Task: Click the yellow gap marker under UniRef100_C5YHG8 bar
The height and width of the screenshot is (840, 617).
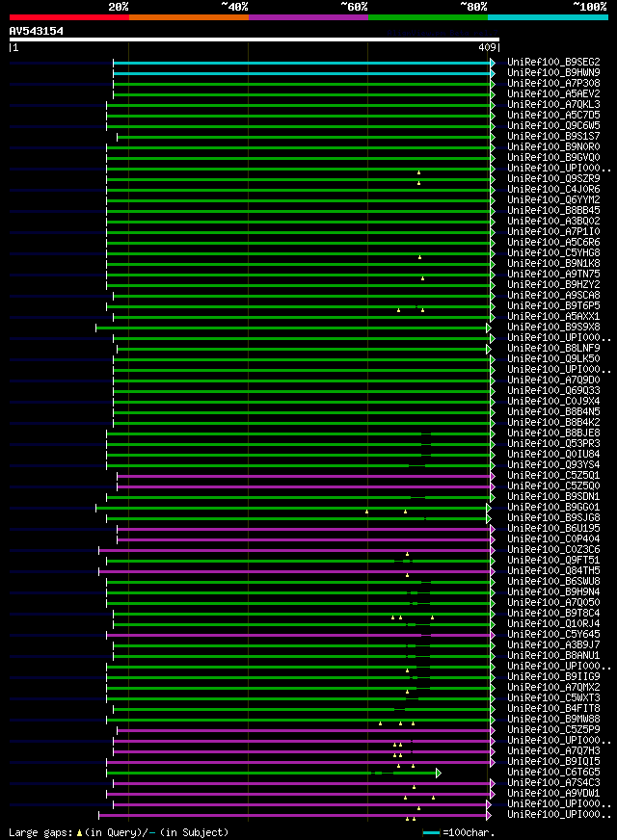Action: [419, 257]
